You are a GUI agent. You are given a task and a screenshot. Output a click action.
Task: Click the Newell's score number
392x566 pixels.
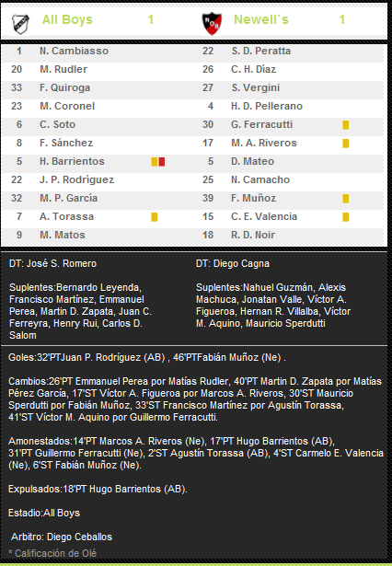tap(341, 19)
